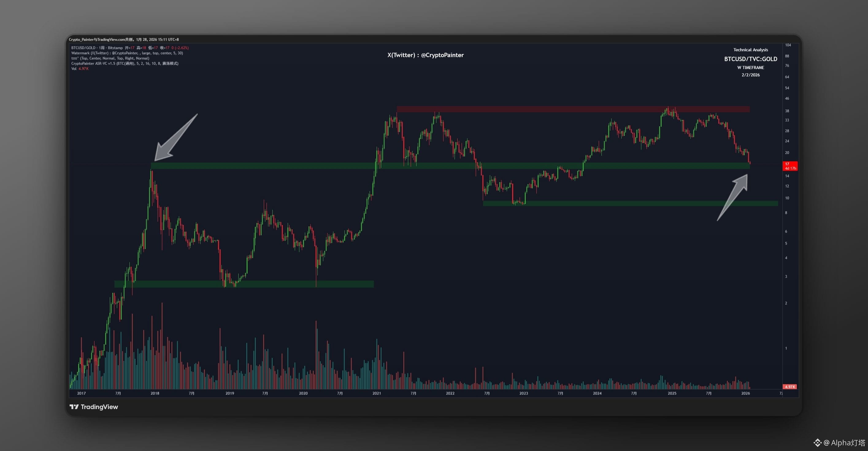This screenshot has height=451, width=868.
Task: Click the 2018 time axis label
Action: (x=155, y=393)
